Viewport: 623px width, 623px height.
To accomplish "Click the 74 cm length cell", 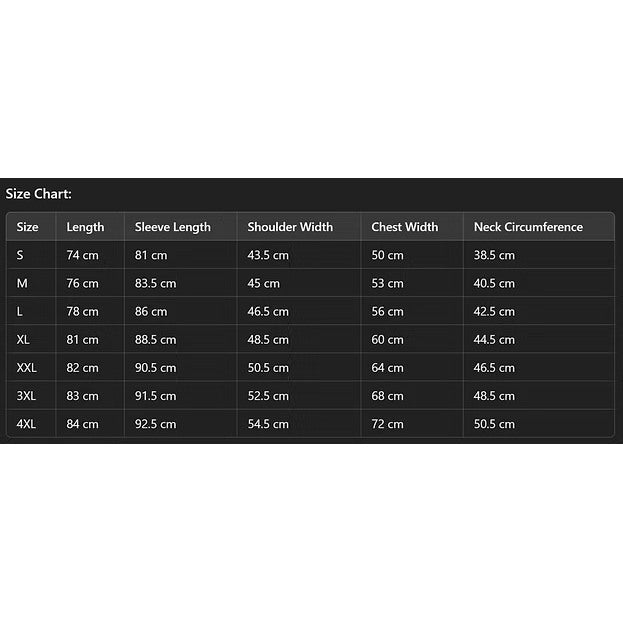I will (x=82, y=255).
